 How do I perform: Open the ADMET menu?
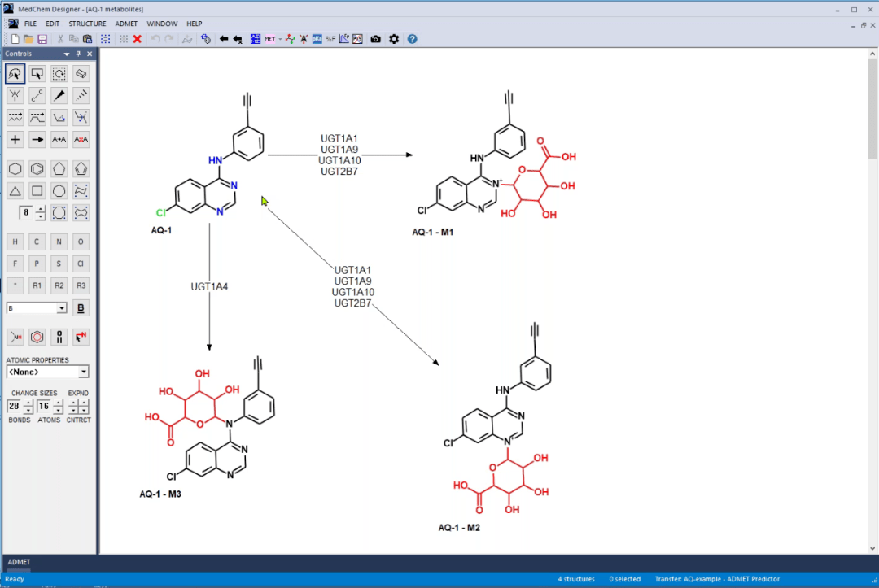click(126, 24)
